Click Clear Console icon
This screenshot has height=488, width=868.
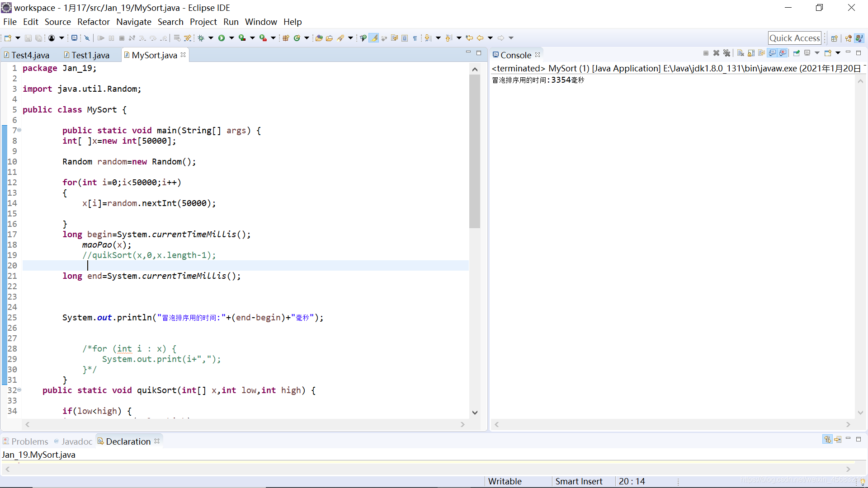coord(741,53)
